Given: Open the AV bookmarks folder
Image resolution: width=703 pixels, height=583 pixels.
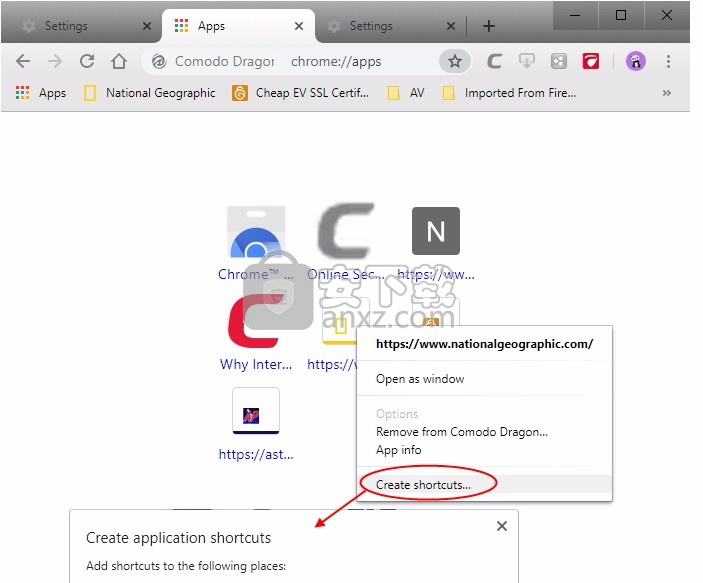Looking at the screenshot, I should [x=406, y=93].
